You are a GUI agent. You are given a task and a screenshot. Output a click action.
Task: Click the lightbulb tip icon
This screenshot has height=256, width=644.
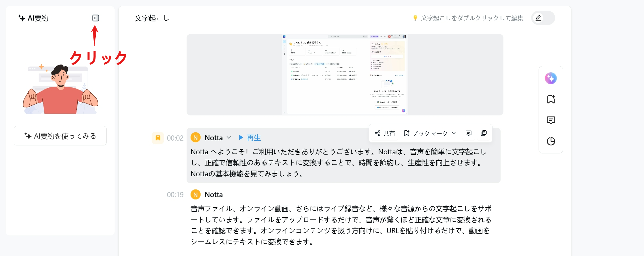click(x=415, y=18)
